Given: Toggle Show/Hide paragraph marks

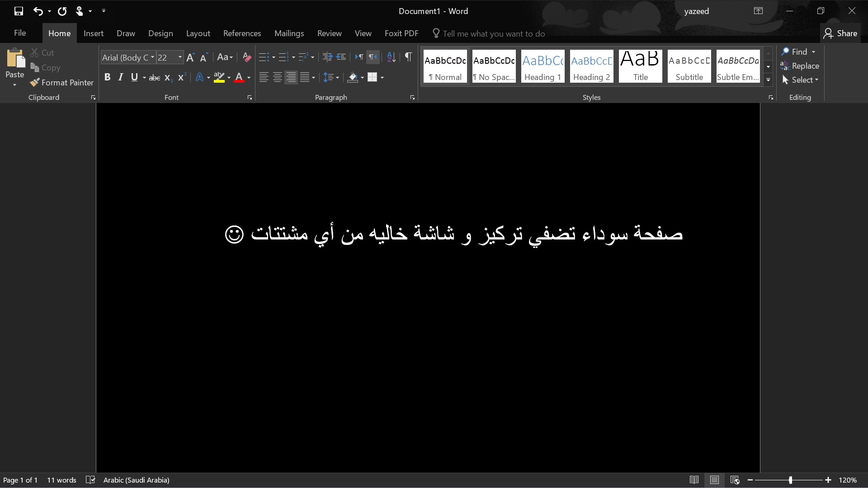Looking at the screenshot, I should click(408, 57).
